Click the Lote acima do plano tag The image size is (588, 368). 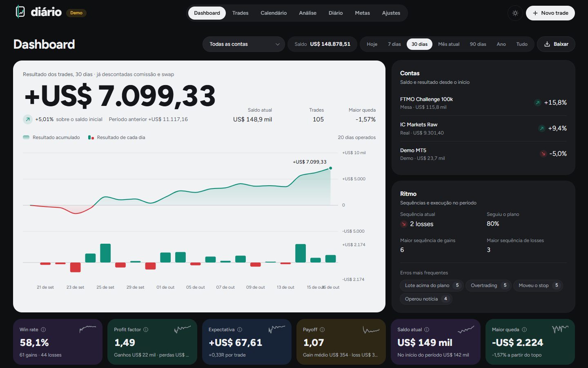(432, 285)
